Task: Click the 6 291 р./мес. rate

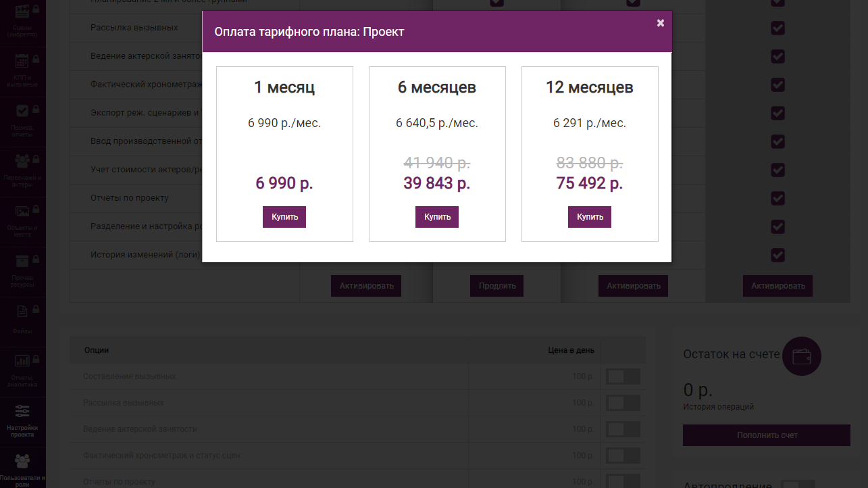Action: pyautogui.click(x=590, y=123)
